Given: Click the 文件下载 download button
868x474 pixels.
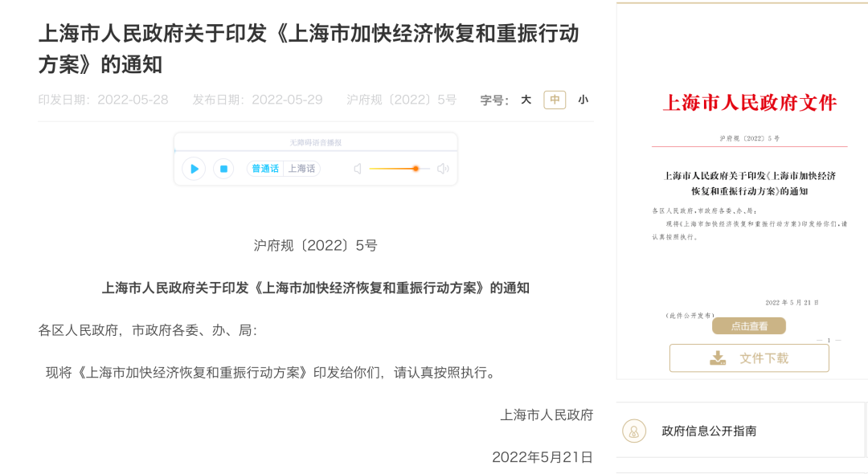Looking at the screenshot, I should coord(748,358).
